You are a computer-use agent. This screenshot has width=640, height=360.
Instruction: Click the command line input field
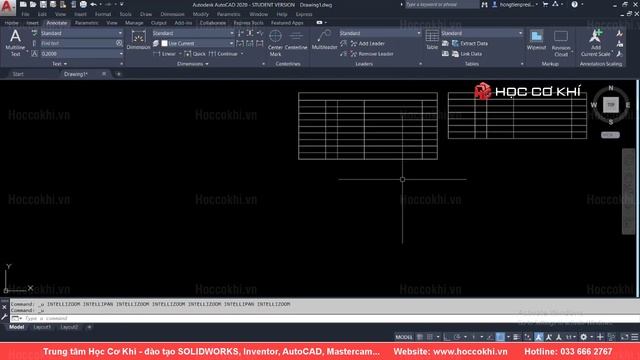click(331, 318)
